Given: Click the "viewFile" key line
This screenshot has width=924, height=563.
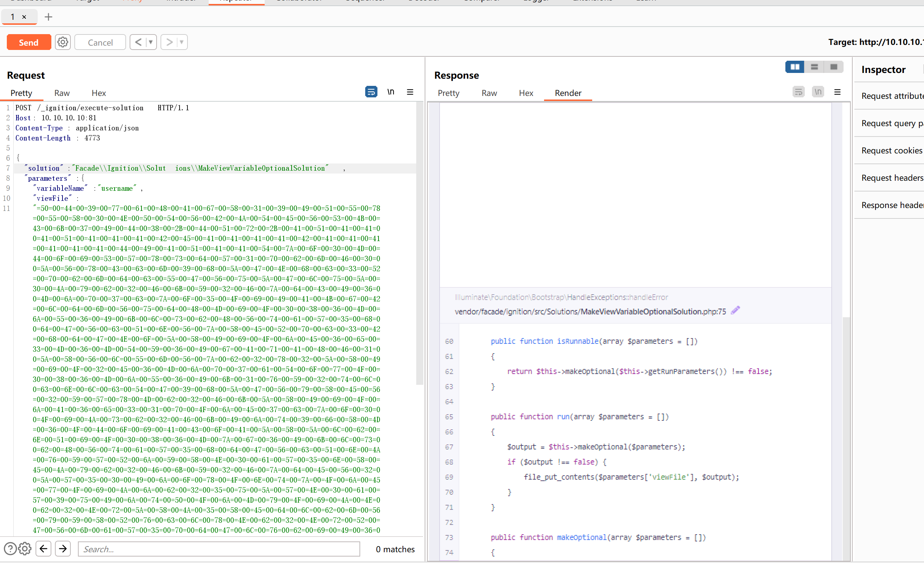Looking at the screenshot, I should click(x=56, y=199).
